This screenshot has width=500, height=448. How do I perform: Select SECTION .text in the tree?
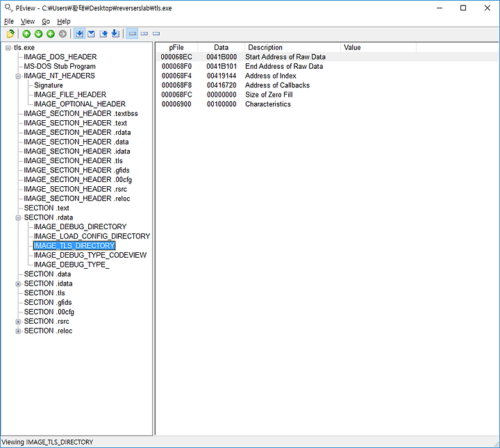(47, 208)
